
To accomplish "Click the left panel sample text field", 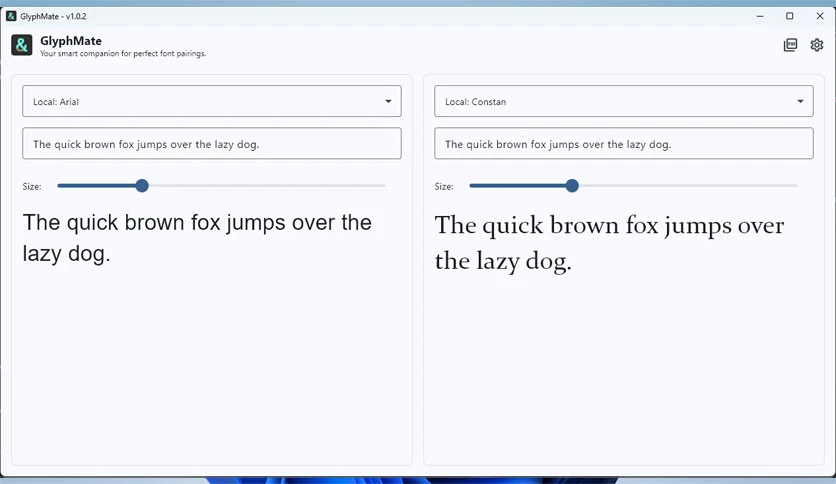I will click(x=212, y=143).
